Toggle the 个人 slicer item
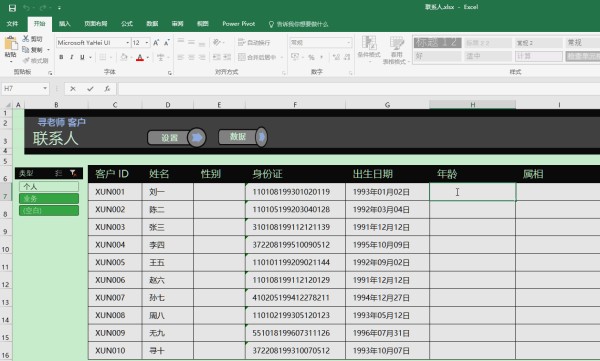The width and height of the screenshot is (600, 361). (x=49, y=186)
